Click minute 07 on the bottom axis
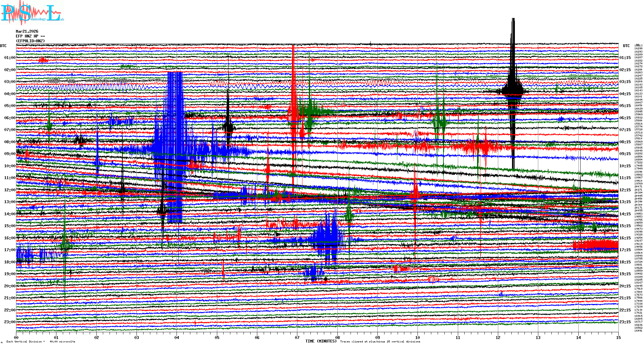Image resolution: width=644 pixels, height=346 pixels. pos(297,337)
